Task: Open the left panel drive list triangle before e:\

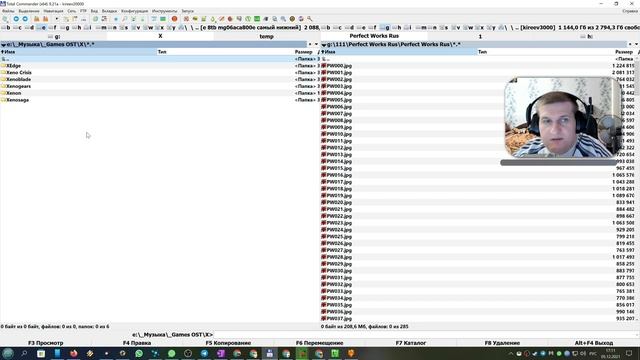Action: point(3,44)
